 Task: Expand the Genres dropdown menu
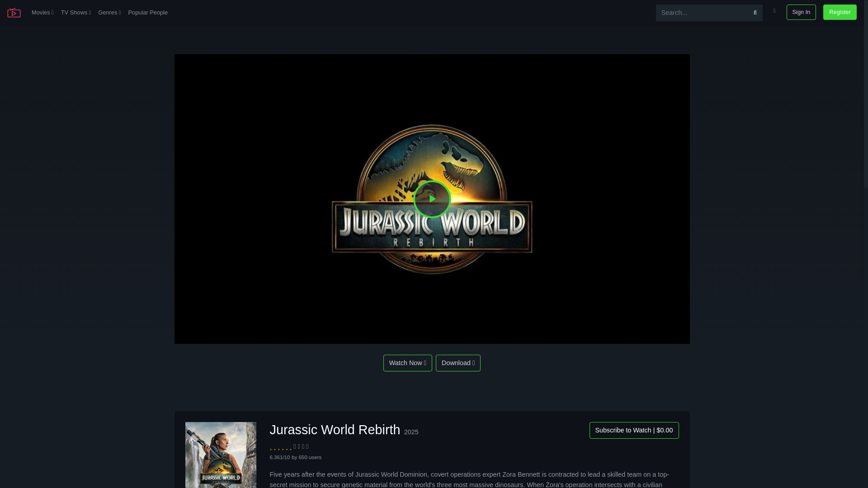109,13
